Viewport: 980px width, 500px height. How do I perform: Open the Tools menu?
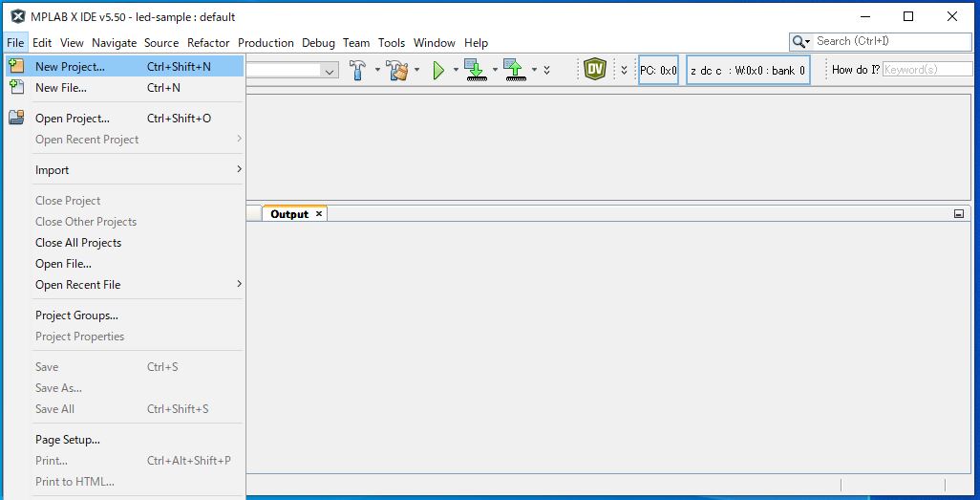[x=392, y=43]
